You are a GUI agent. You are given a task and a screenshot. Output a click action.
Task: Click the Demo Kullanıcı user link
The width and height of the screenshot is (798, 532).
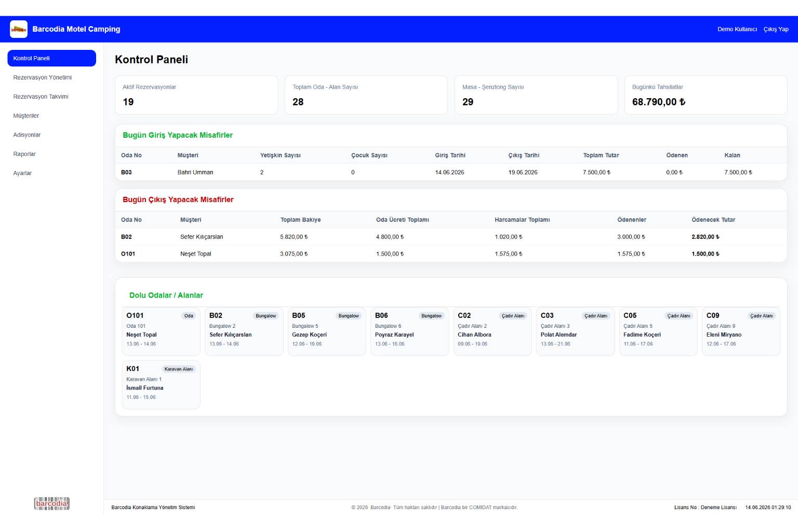click(737, 29)
